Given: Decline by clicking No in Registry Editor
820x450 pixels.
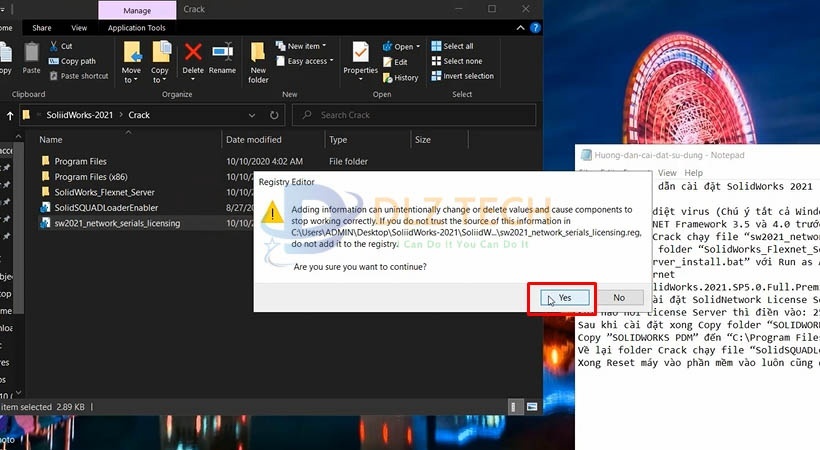Looking at the screenshot, I should (x=620, y=298).
